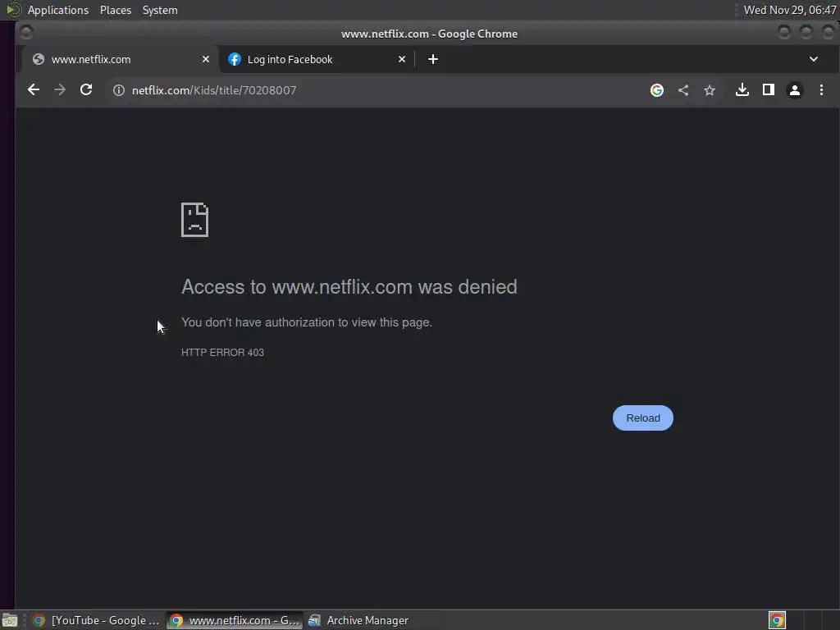The width and height of the screenshot is (840, 630).
Task: Open Chrome downloads icon
Action: [742, 90]
